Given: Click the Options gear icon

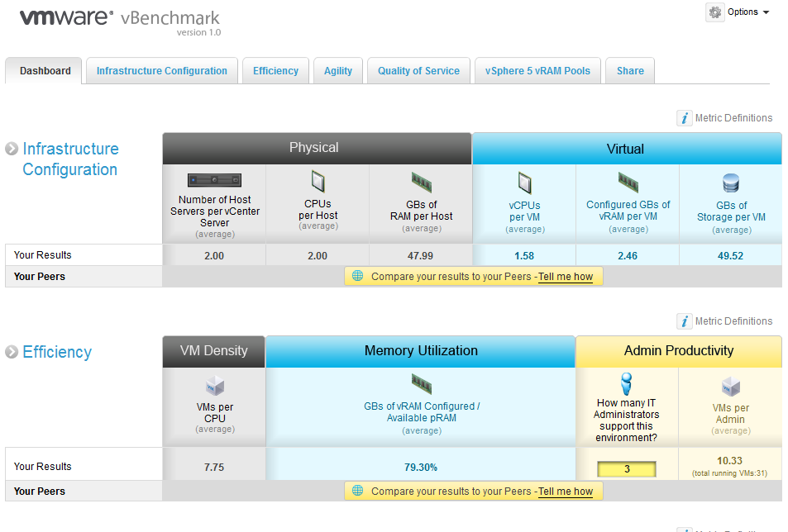Looking at the screenshot, I should click(714, 12).
